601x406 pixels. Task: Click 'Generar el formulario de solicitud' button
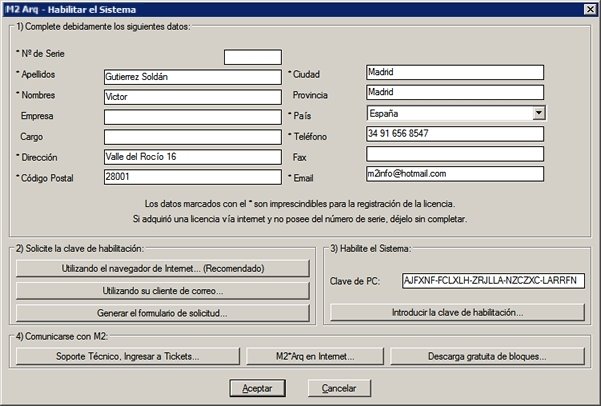coord(163,313)
